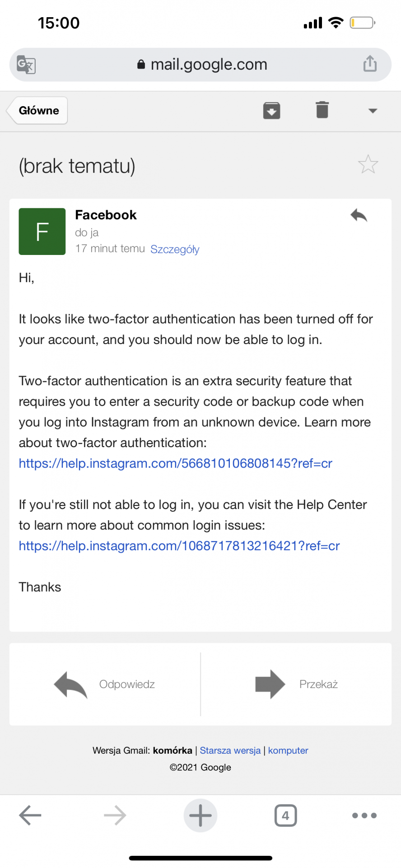Open the two-factor authentication help link
Image resolution: width=401 pixels, height=868 pixels.
pos(175,463)
